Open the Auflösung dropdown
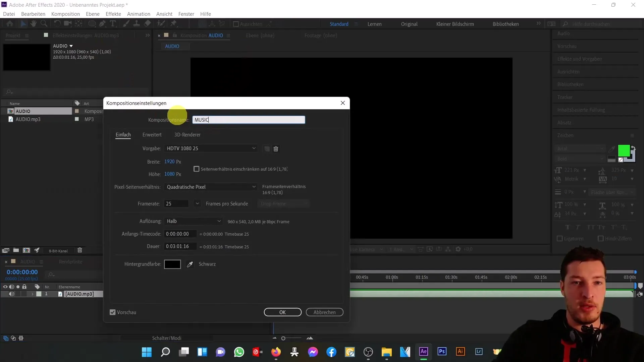644x362 pixels. tap(194, 221)
